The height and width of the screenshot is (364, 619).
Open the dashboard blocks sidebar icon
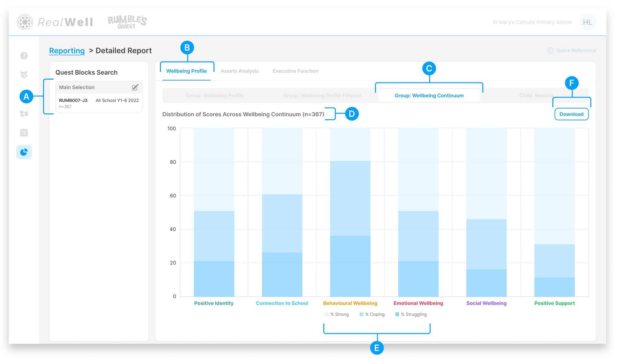[x=24, y=114]
